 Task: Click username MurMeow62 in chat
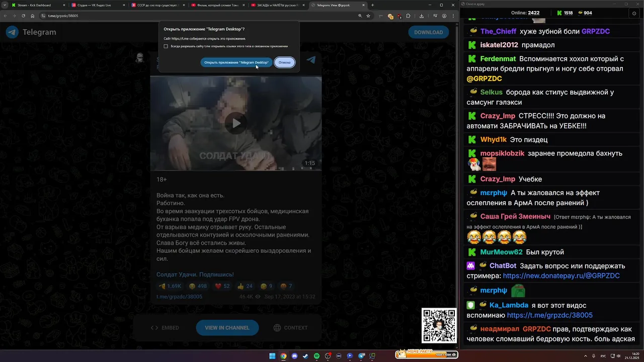(x=501, y=252)
